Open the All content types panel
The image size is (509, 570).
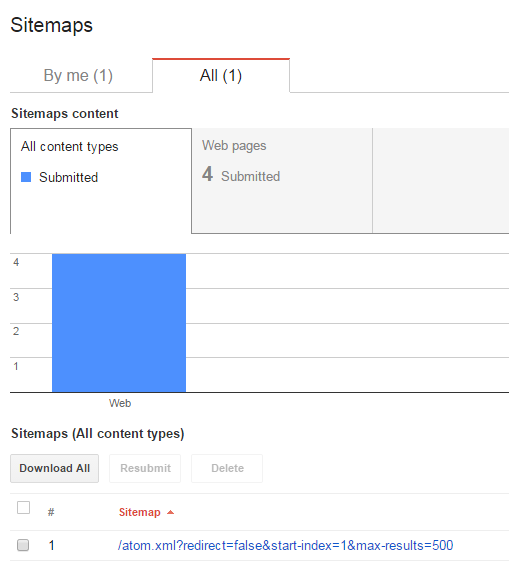(101, 181)
